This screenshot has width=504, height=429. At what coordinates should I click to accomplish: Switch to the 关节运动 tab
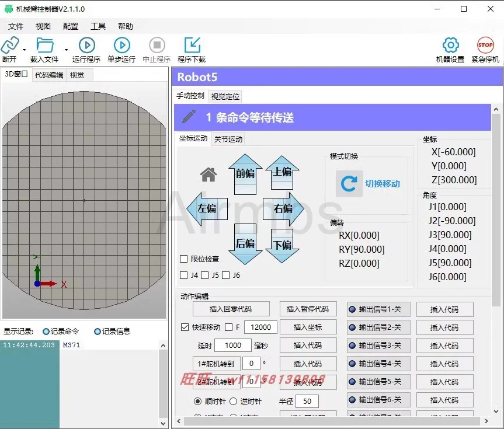pos(228,139)
